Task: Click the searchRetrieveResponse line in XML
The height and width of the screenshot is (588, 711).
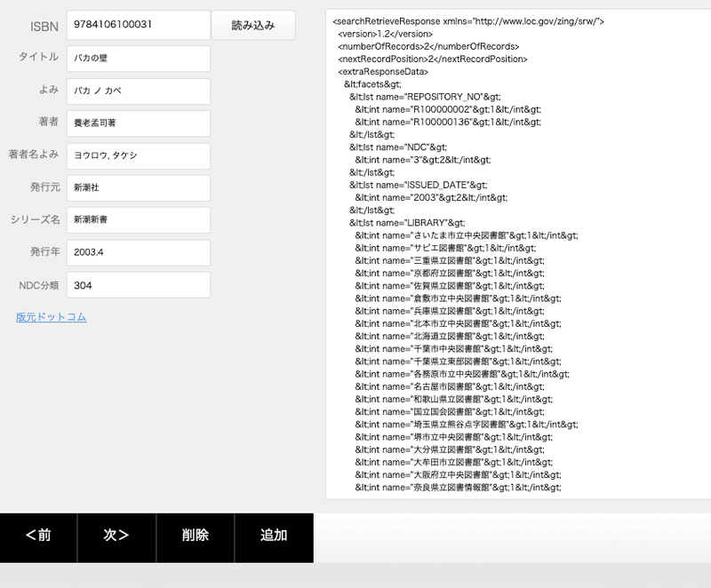Action: [468, 21]
